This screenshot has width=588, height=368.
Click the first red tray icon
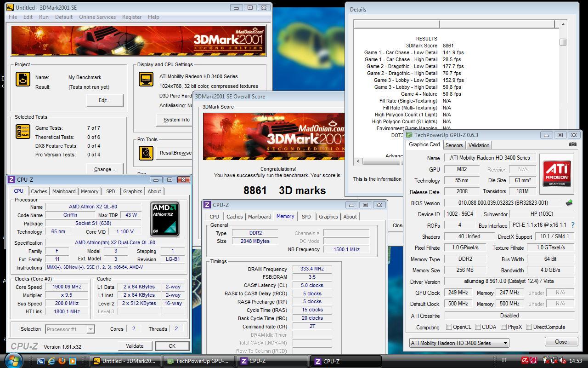point(525,361)
